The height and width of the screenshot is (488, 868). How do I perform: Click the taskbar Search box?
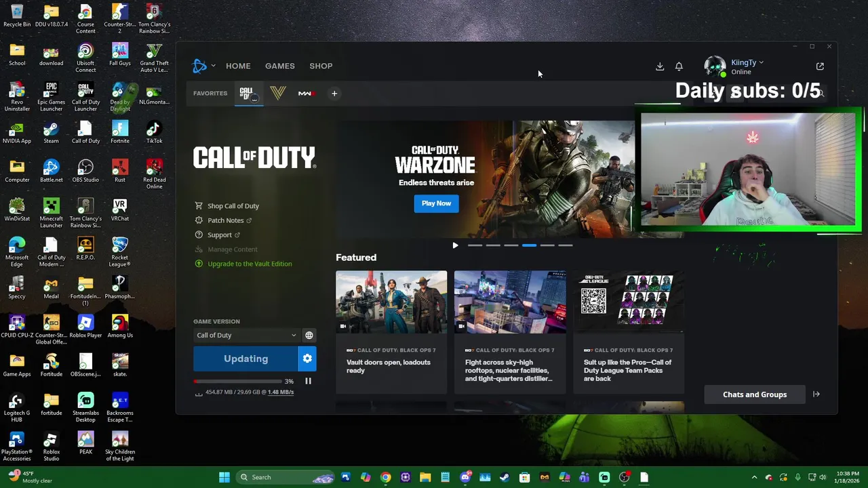pyautogui.click(x=285, y=477)
